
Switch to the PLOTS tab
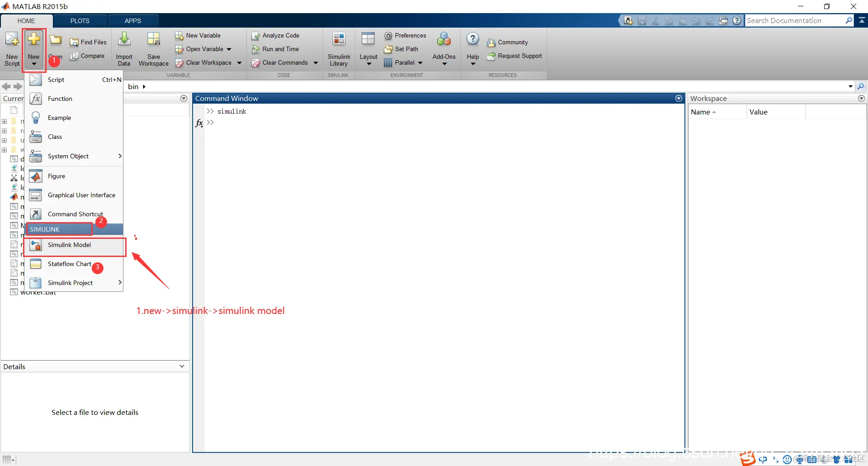80,21
